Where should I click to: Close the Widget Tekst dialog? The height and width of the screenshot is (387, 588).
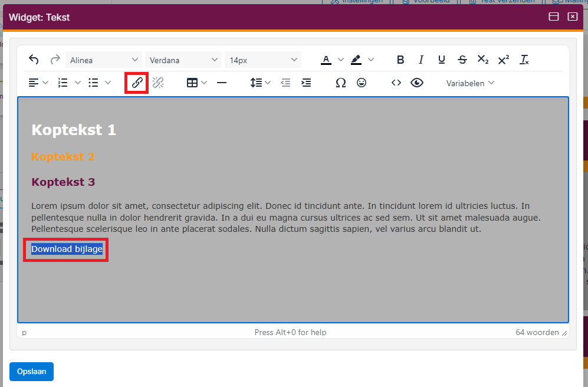[x=573, y=17]
